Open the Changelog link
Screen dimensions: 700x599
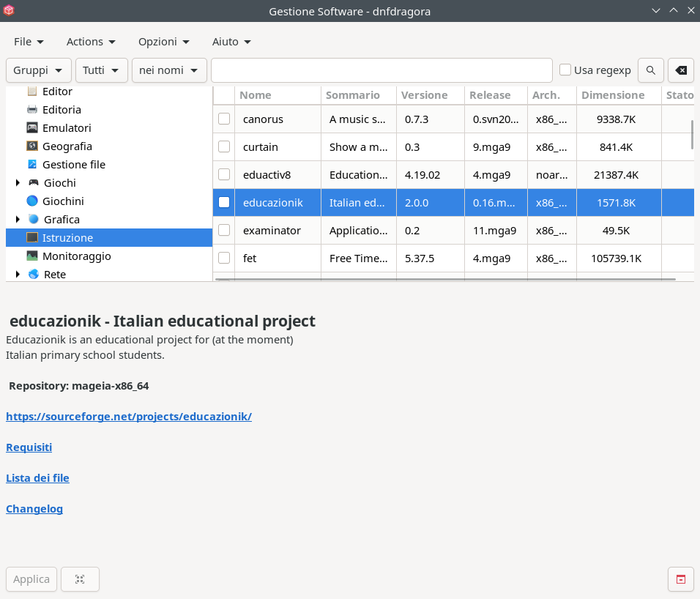[x=34, y=509]
